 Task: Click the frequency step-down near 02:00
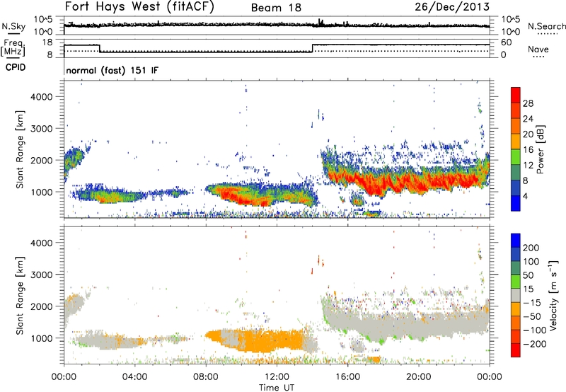click(100, 48)
